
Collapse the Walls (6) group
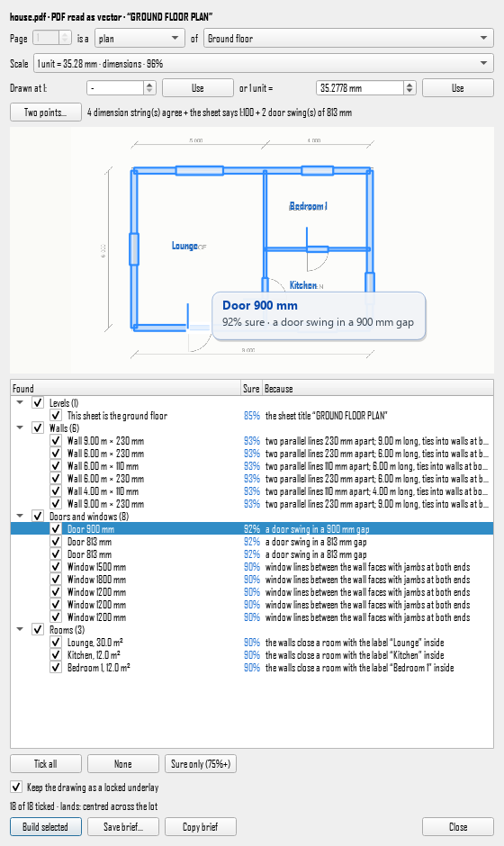tap(20, 427)
